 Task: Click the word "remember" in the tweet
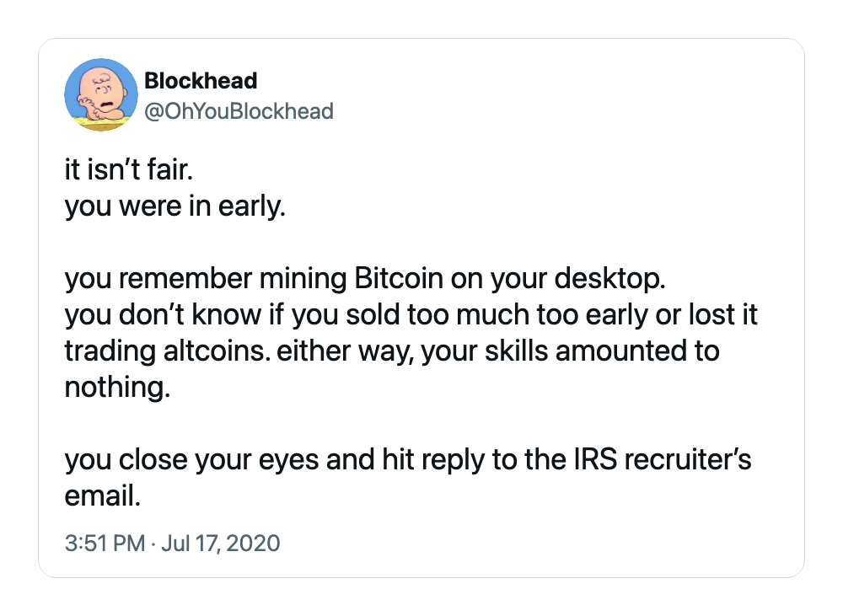coord(185,278)
